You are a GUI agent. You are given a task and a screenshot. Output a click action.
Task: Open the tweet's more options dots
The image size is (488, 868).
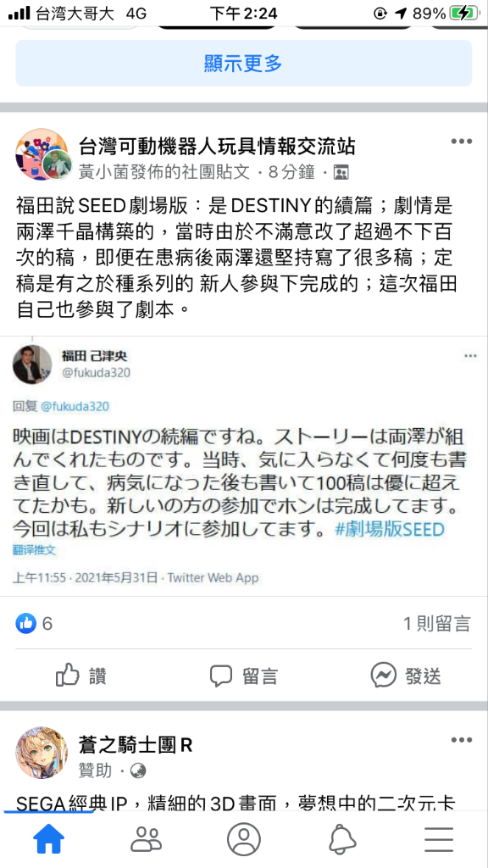(470, 356)
